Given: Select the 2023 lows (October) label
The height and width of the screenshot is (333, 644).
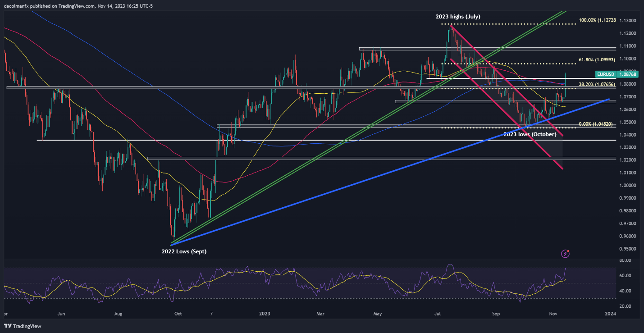Looking at the screenshot, I should pos(530,134).
